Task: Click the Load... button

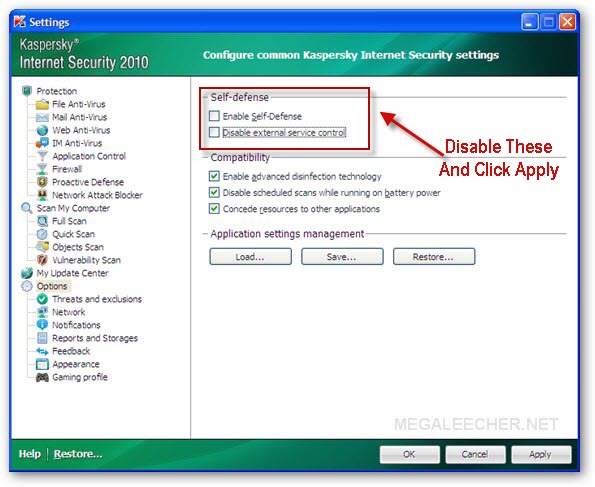Action: (250, 257)
